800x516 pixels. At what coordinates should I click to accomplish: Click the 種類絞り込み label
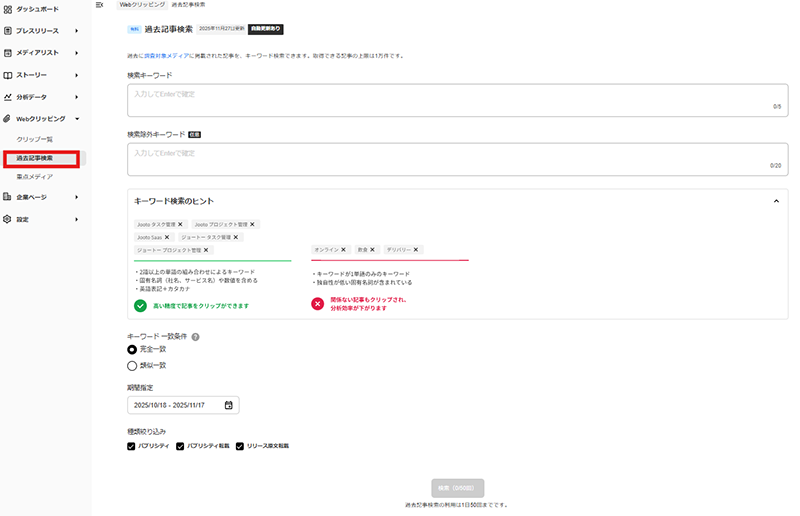click(146, 432)
